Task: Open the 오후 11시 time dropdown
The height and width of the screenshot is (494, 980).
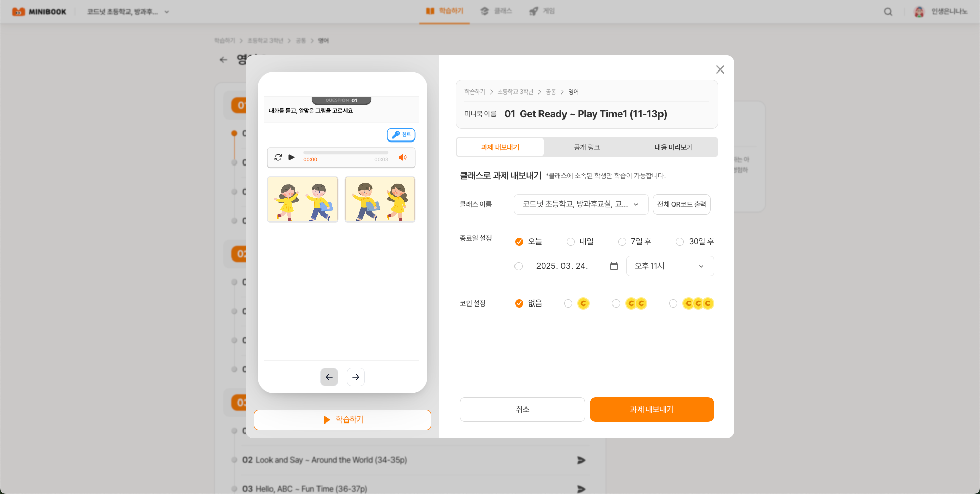Action: click(669, 266)
